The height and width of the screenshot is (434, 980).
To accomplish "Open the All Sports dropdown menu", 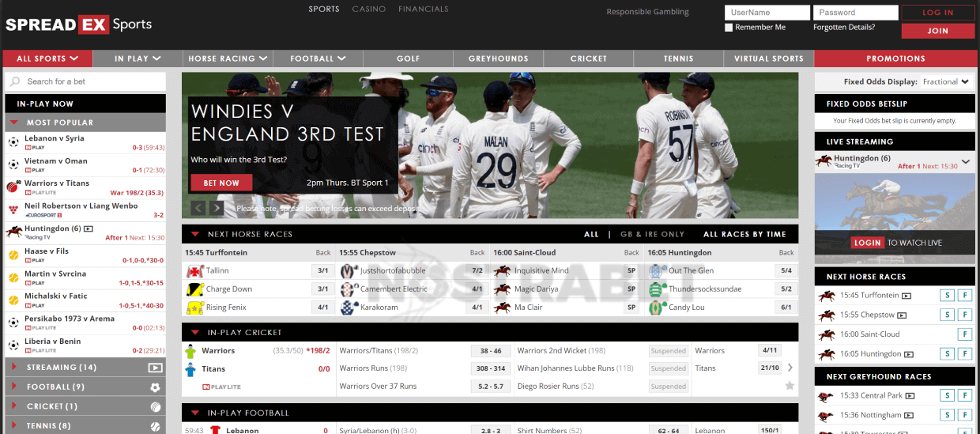I will tap(47, 58).
